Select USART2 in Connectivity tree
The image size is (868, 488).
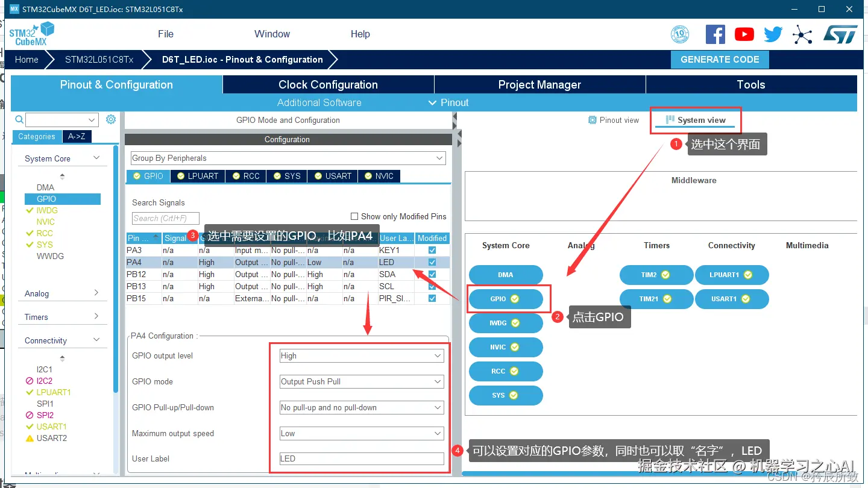[52, 438]
